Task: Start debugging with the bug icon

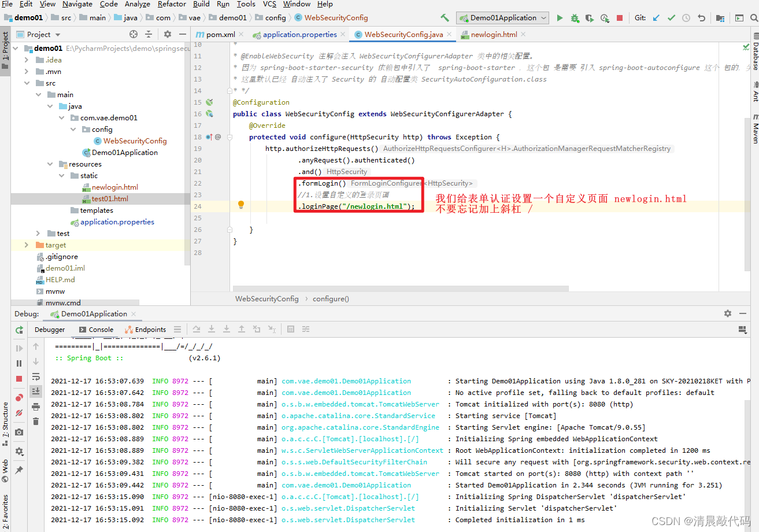Action: coord(575,18)
